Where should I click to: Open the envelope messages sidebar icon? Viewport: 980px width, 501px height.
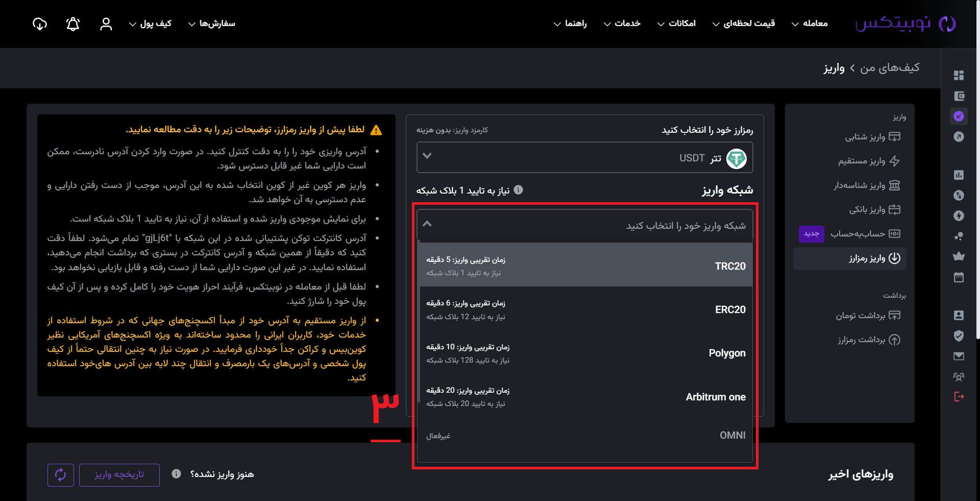pos(959,356)
